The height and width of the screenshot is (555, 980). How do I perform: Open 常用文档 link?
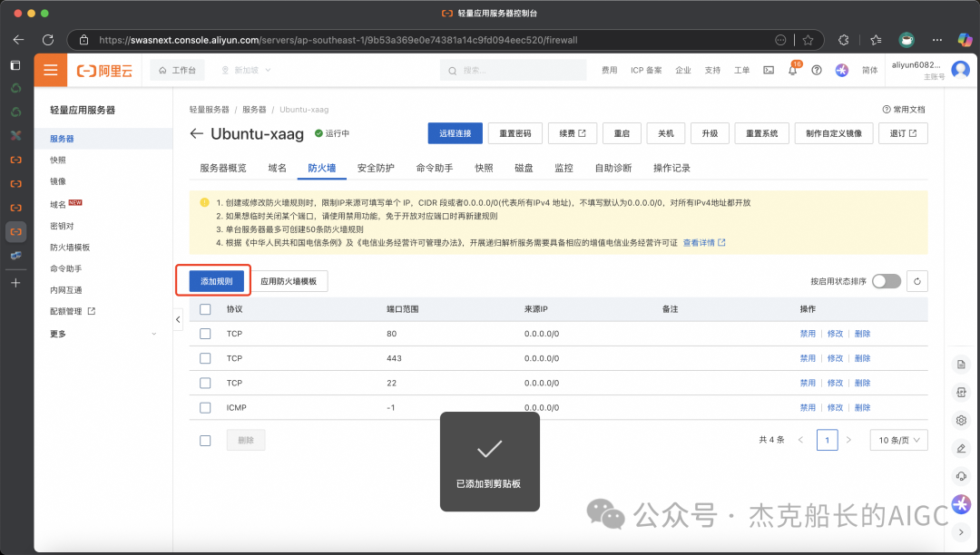click(x=904, y=109)
